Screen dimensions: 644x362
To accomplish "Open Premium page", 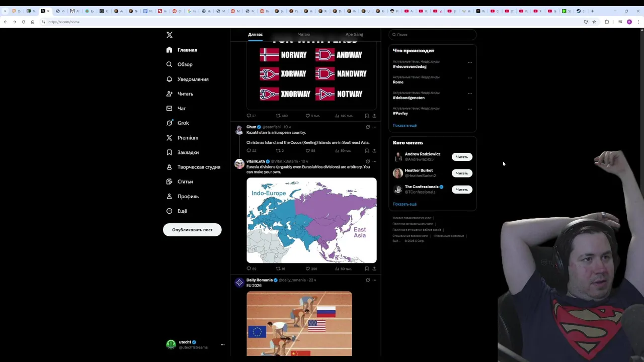I will pos(182,138).
